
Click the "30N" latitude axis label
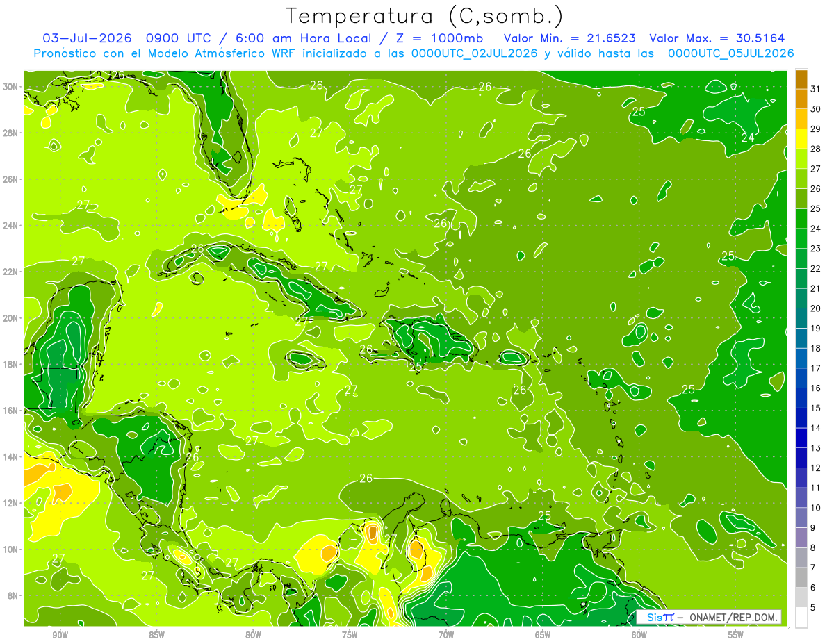(12, 87)
